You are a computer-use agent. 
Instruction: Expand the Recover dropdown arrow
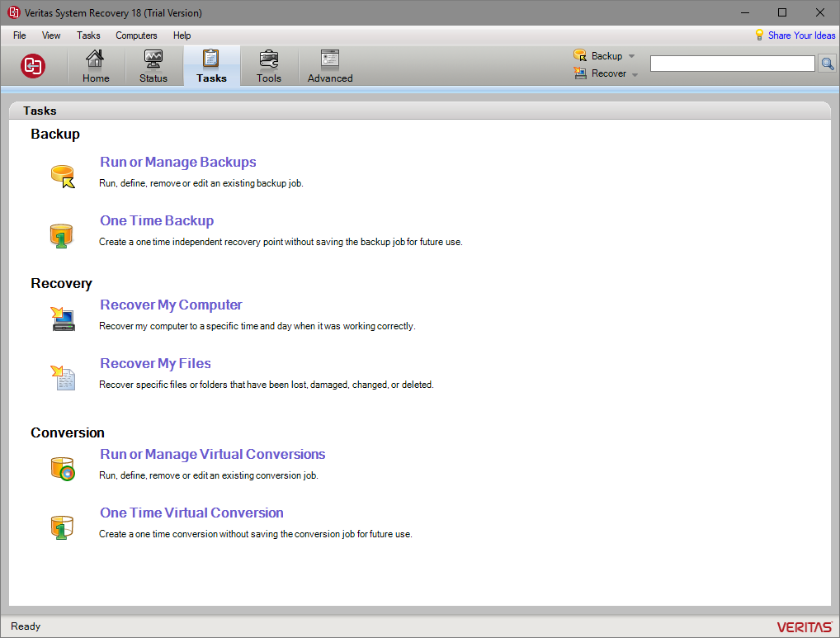635,74
